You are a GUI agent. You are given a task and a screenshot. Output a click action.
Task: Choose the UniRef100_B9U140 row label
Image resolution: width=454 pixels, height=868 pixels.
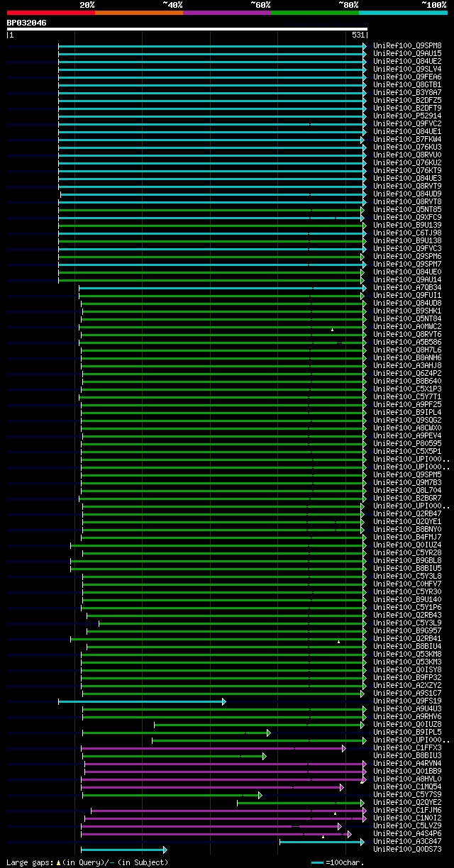tap(408, 599)
